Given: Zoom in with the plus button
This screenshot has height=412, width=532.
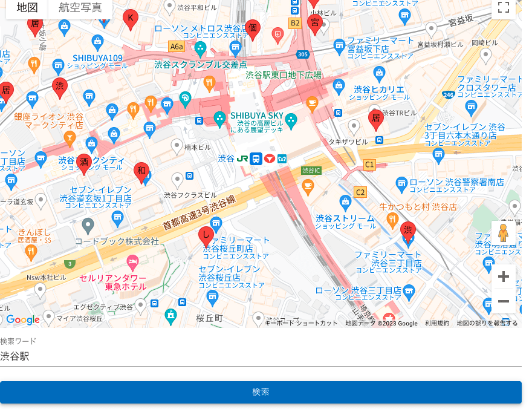Looking at the screenshot, I should click(x=504, y=276).
